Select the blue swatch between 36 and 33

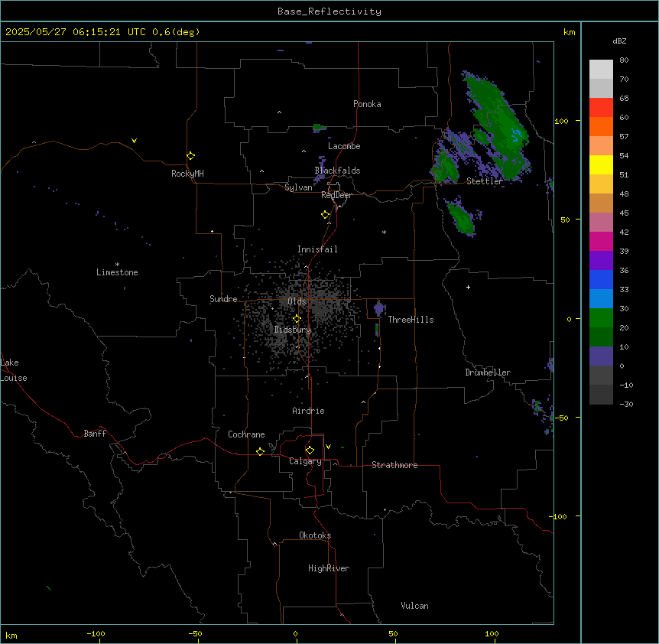601,279
